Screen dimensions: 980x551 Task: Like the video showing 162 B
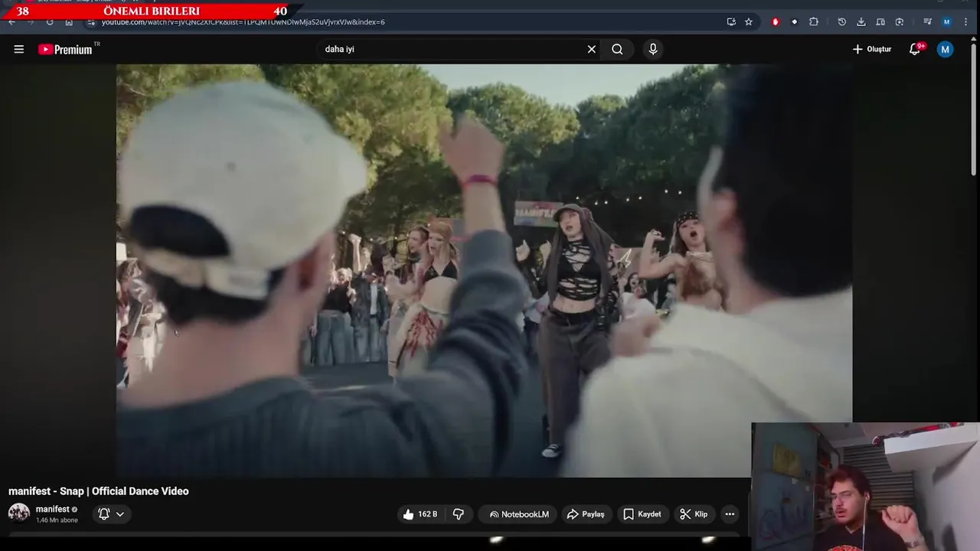(420, 514)
